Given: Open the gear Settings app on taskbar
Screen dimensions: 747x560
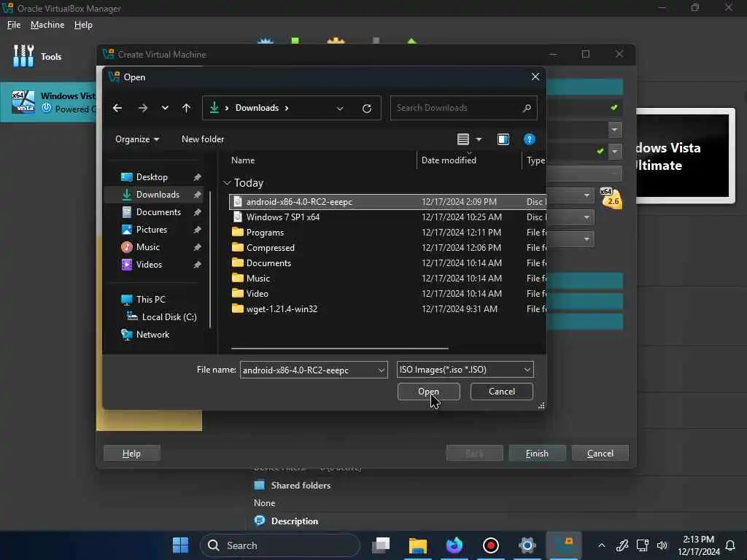Looking at the screenshot, I should tap(527, 545).
